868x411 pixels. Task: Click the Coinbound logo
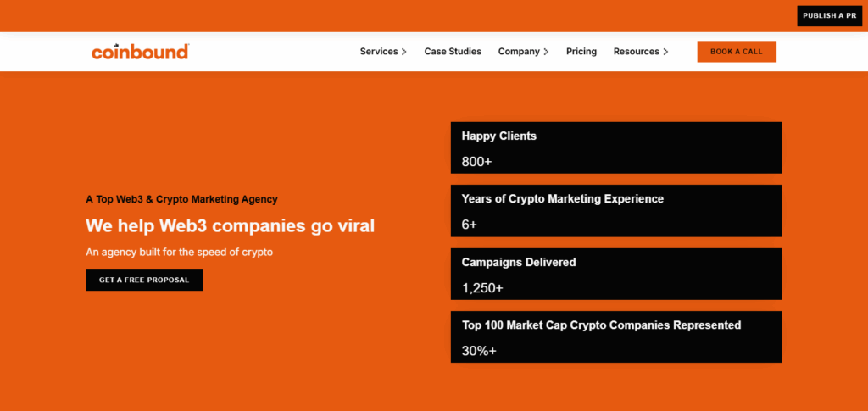[140, 52]
